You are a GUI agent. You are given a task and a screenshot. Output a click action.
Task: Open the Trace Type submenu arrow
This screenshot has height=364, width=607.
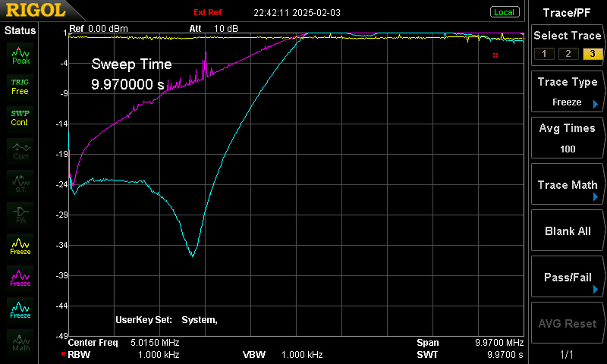(x=596, y=104)
